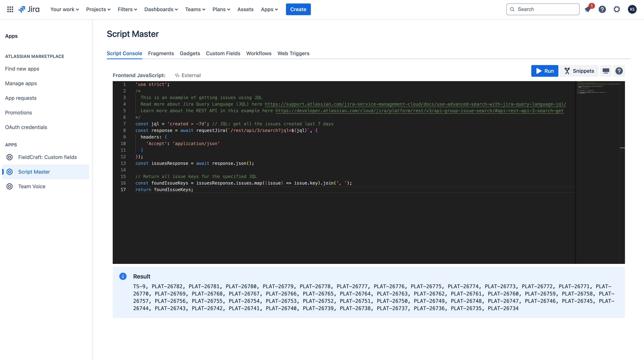Expand the Dashboards dropdown menu
644x360 pixels.
161,9
